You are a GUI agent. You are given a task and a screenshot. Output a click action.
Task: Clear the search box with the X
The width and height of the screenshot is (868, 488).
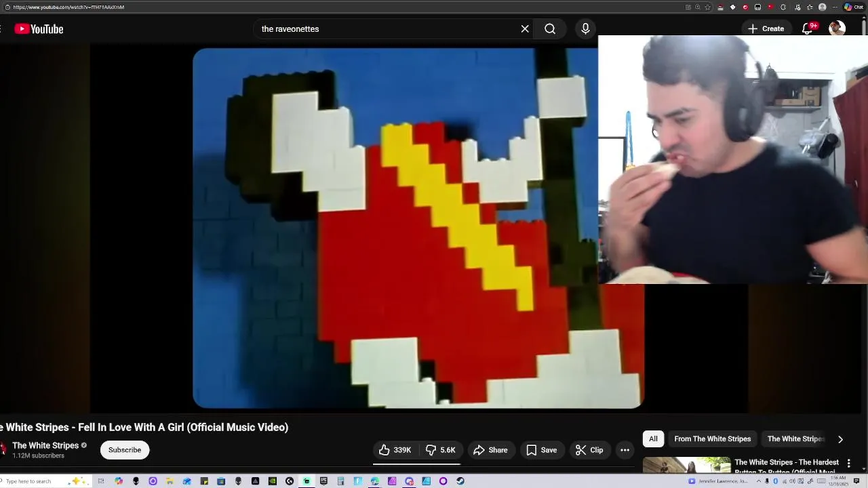pos(525,28)
